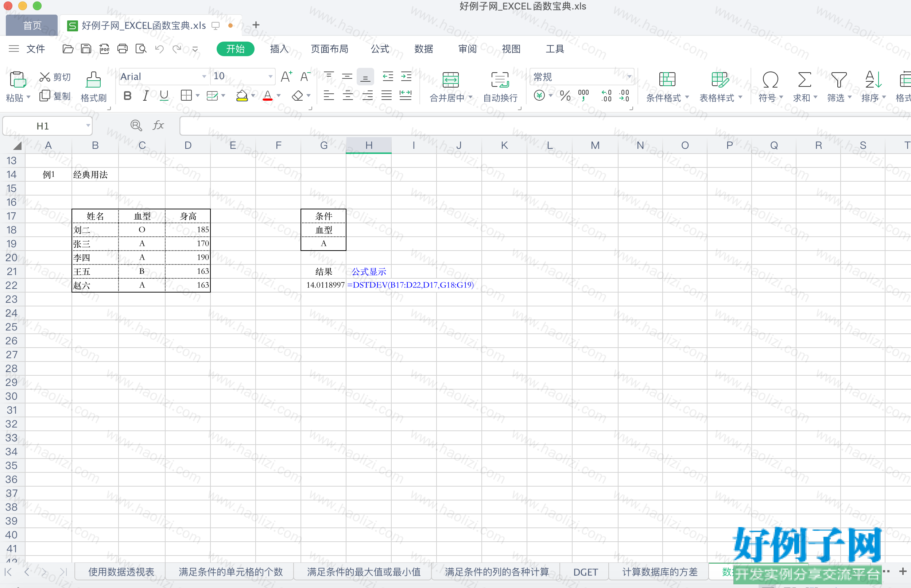Image resolution: width=911 pixels, height=588 pixels.
Task: Click the Cut scissors icon
Action: click(x=44, y=77)
